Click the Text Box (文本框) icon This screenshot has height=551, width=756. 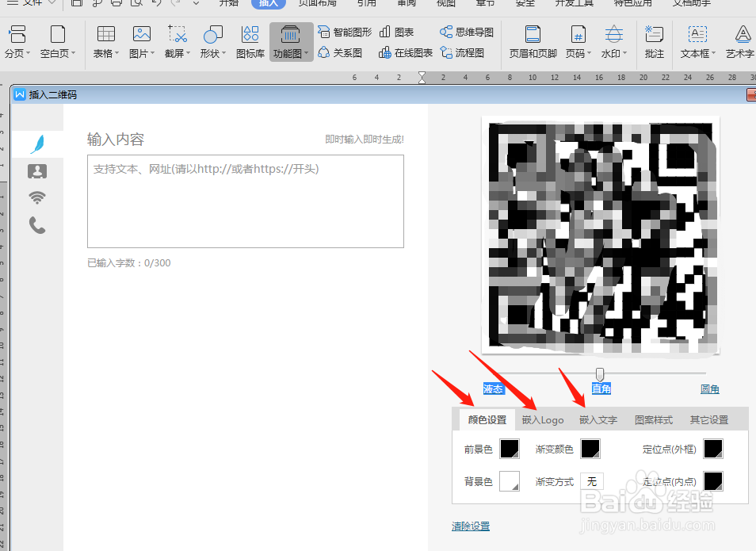(697, 35)
